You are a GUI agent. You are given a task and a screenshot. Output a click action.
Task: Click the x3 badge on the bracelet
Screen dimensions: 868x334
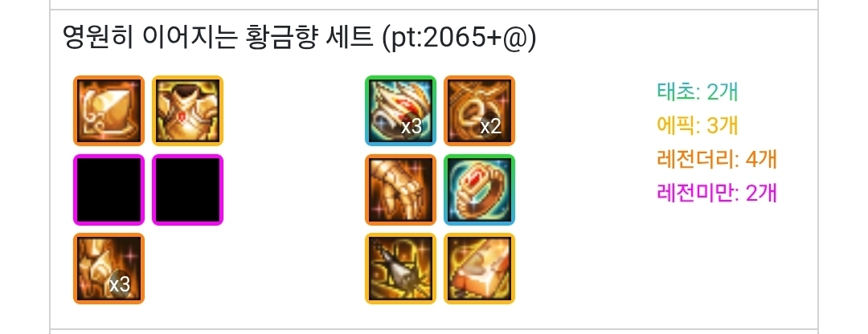tap(411, 127)
